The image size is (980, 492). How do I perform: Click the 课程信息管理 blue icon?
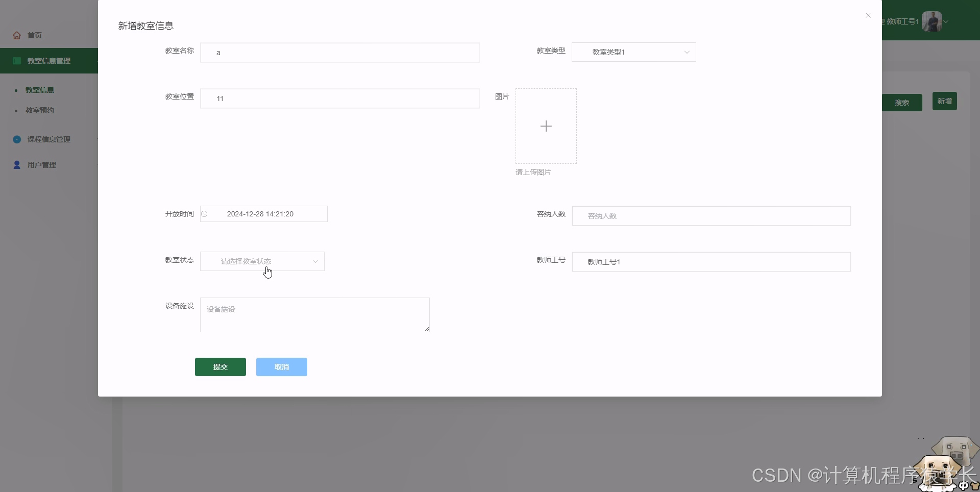coord(17,139)
